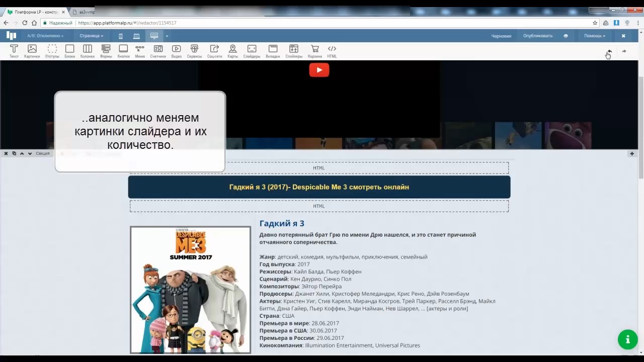Play the YouTube video
644x362 pixels.
(x=319, y=70)
